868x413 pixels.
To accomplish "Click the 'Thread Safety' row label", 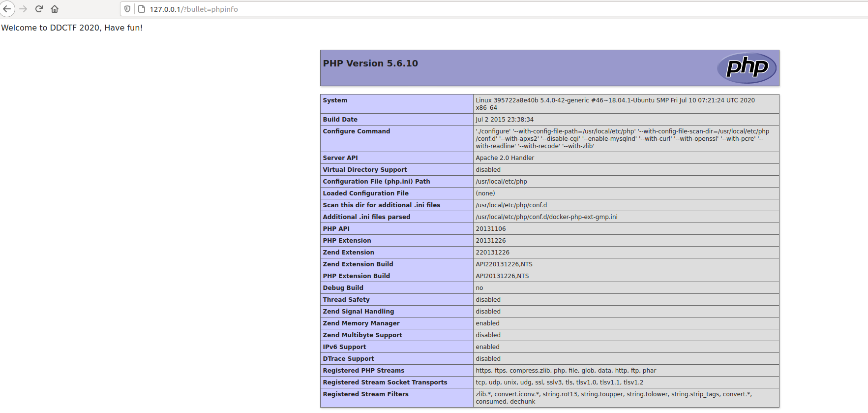I will 346,300.
